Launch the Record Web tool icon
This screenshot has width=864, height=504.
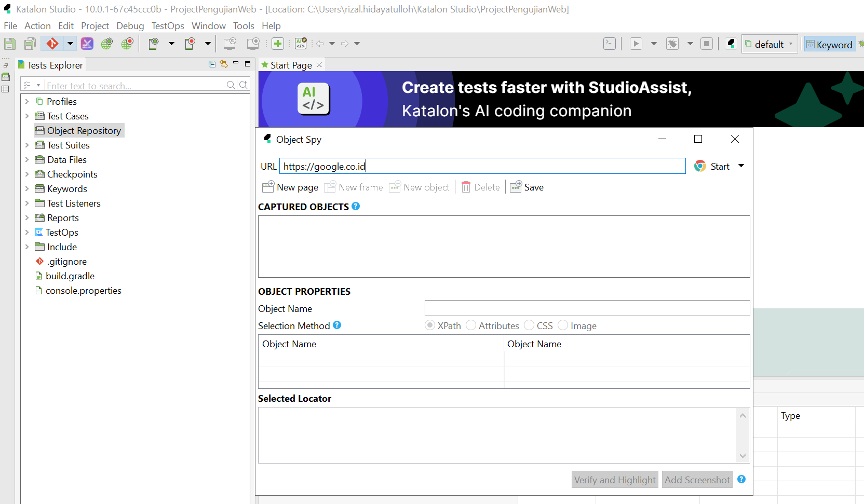(127, 44)
